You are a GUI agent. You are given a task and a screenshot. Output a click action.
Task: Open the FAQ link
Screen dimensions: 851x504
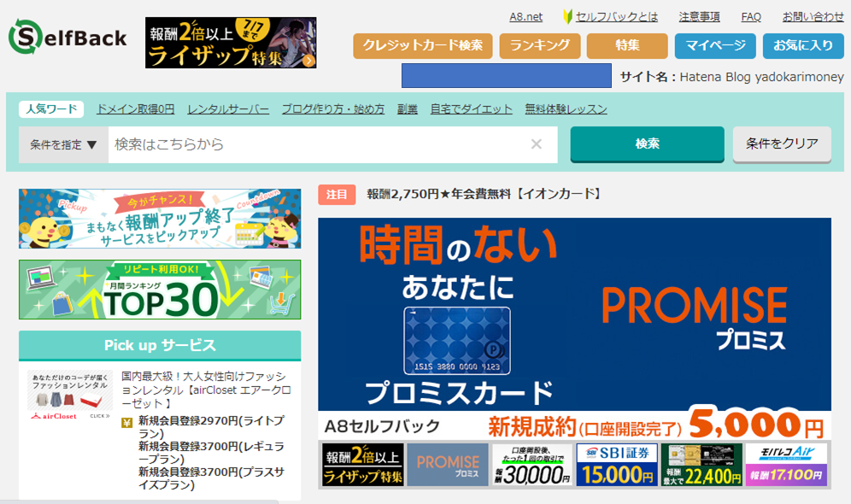tap(751, 17)
